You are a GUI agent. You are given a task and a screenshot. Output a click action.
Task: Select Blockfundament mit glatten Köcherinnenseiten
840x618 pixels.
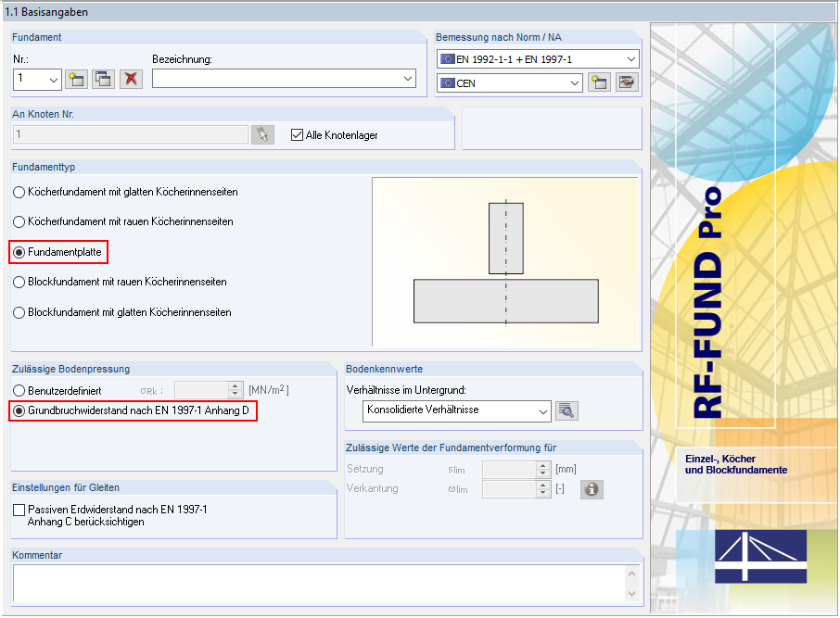click(19, 313)
